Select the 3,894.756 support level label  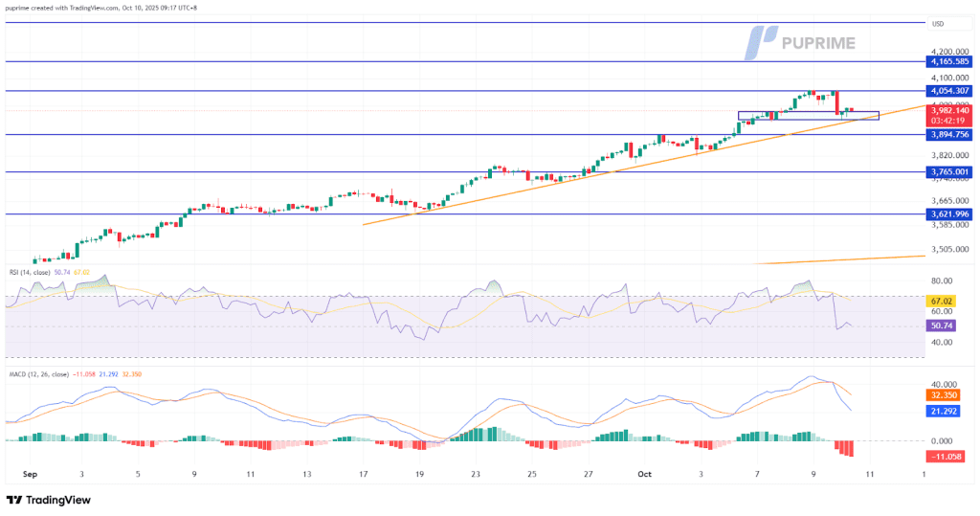pos(948,135)
